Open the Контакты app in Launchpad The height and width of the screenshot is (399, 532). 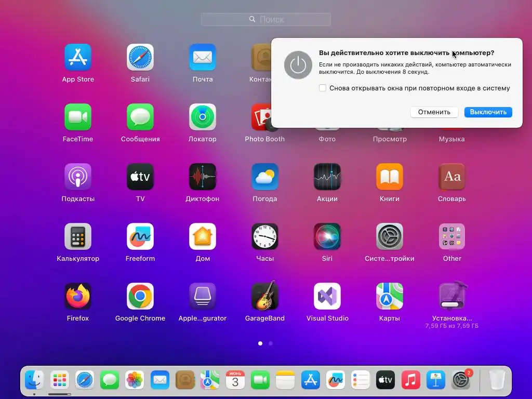tap(261, 57)
